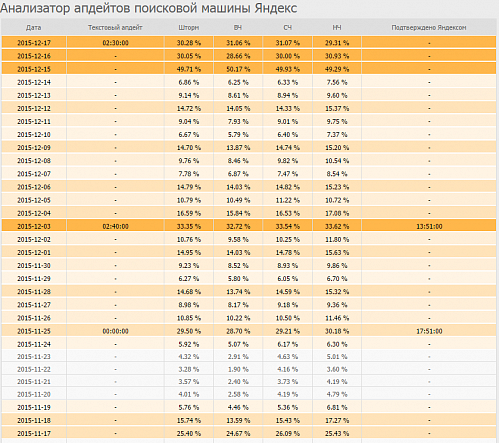Click greyed date cell 2015-11-20

tap(34, 394)
